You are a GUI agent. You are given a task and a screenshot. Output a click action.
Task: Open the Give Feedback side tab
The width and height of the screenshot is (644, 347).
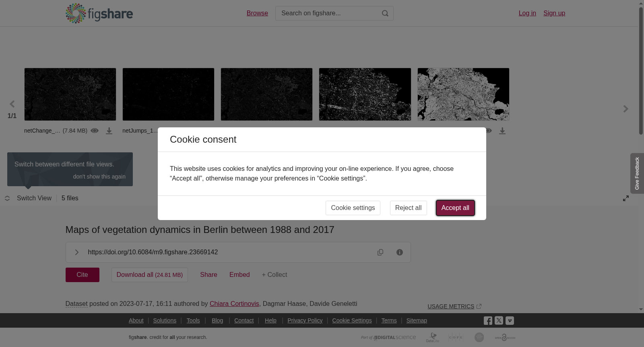coord(637,173)
